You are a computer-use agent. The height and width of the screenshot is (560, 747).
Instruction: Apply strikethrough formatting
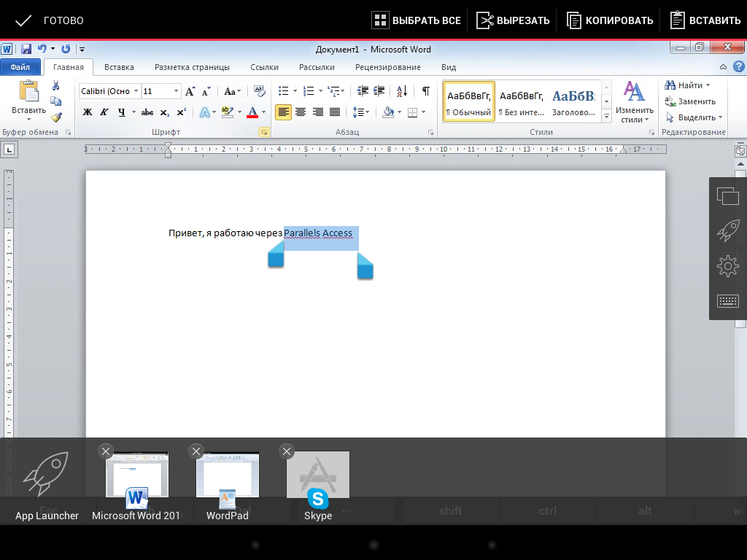coord(147,112)
